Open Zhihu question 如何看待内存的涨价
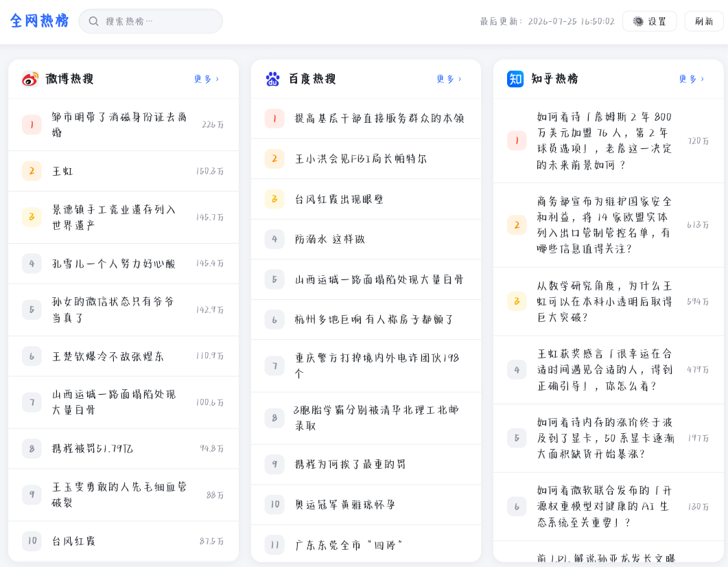The image size is (728, 567). (608, 438)
